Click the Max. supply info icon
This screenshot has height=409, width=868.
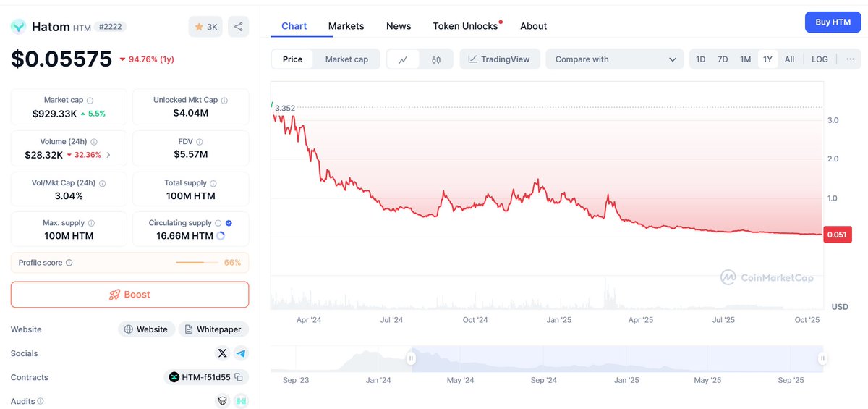(x=90, y=223)
